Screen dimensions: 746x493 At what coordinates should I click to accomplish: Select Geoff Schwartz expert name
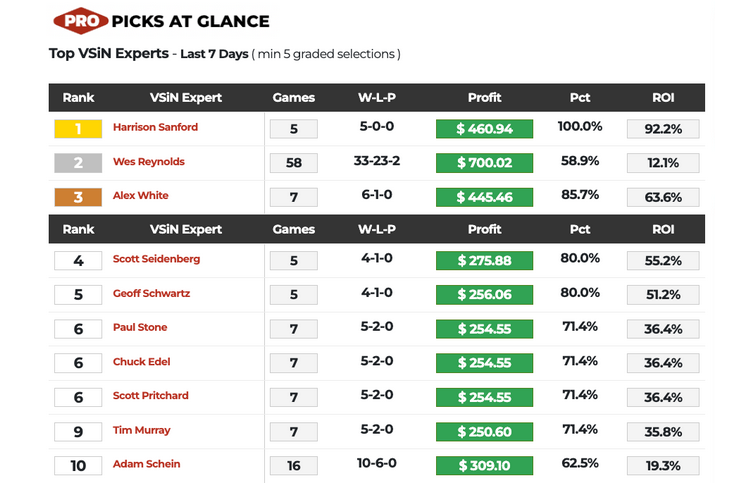[x=151, y=294]
